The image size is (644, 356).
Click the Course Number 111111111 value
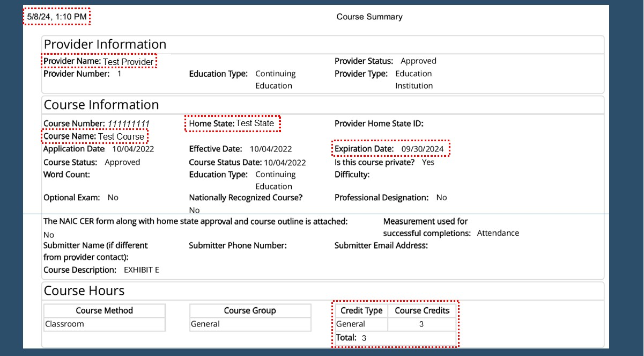(x=129, y=123)
